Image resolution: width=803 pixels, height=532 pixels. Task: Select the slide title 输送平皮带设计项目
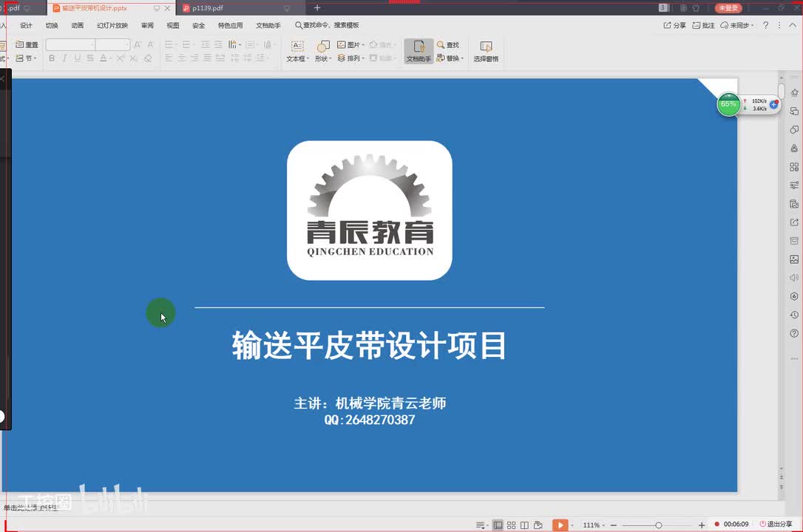369,345
